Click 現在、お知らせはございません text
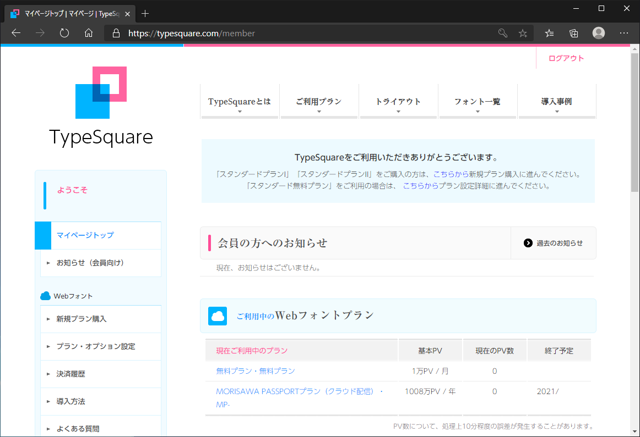This screenshot has height=437, width=640. 269,268
